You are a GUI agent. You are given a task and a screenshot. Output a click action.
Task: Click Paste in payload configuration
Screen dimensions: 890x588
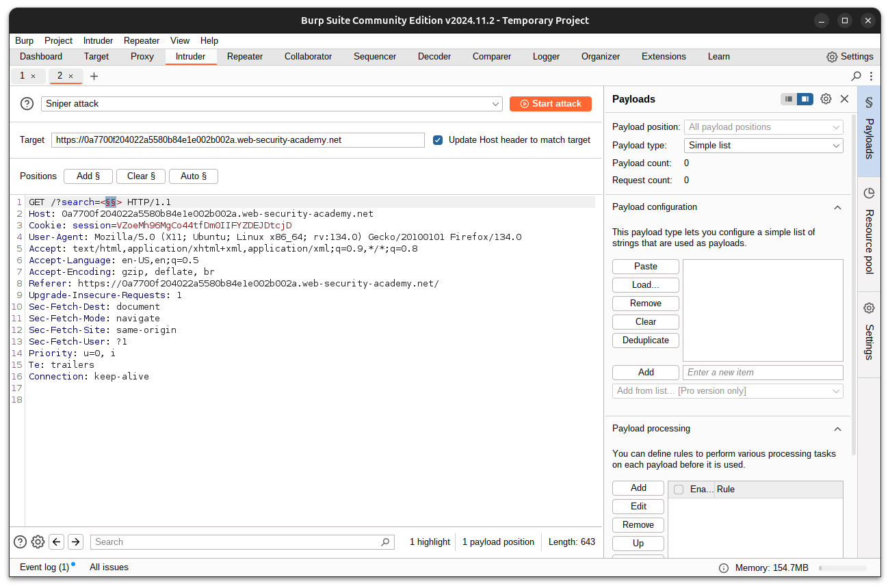[x=646, y=267]
